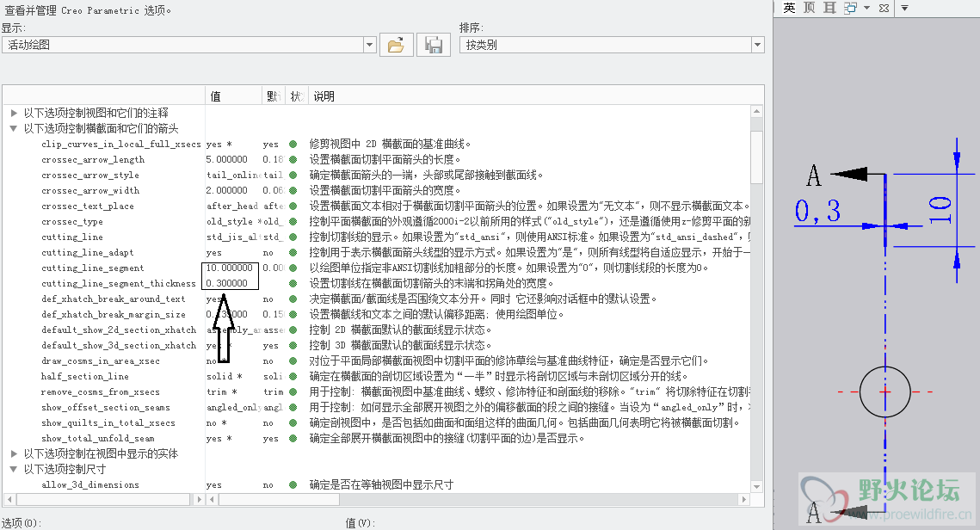Click green status dot for clip_curves_in_local_full_xsecs

293,144
